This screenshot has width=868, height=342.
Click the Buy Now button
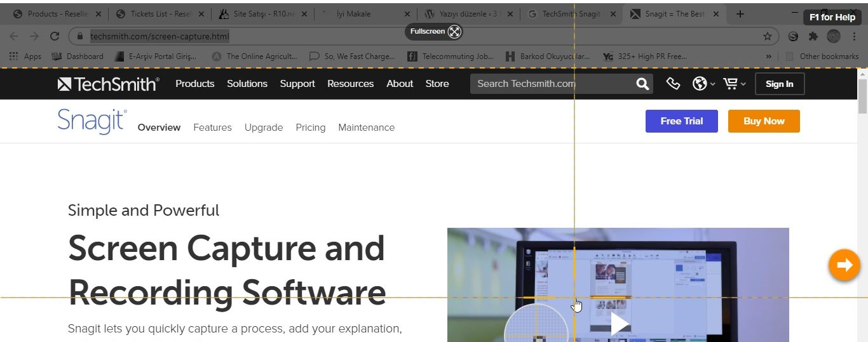click(x=764, y=121)
